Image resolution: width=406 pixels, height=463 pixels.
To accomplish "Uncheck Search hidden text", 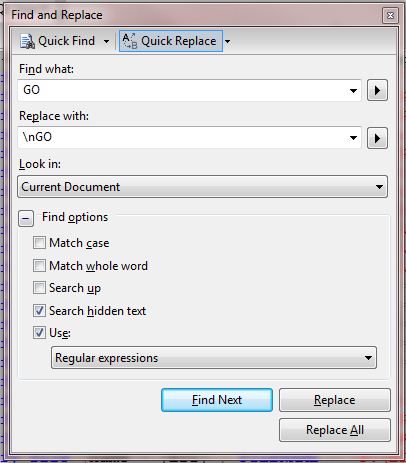I will pyautogui.click(x=39, y=311).
